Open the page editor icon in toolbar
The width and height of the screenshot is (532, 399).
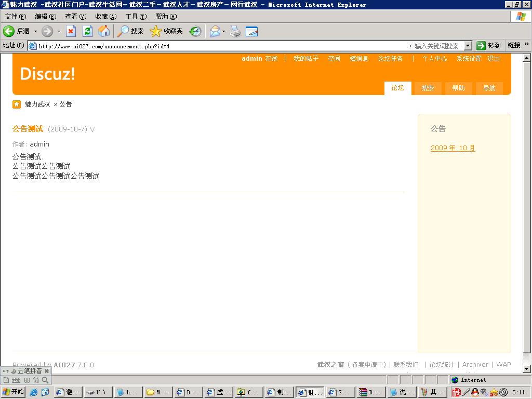point(252,31)
